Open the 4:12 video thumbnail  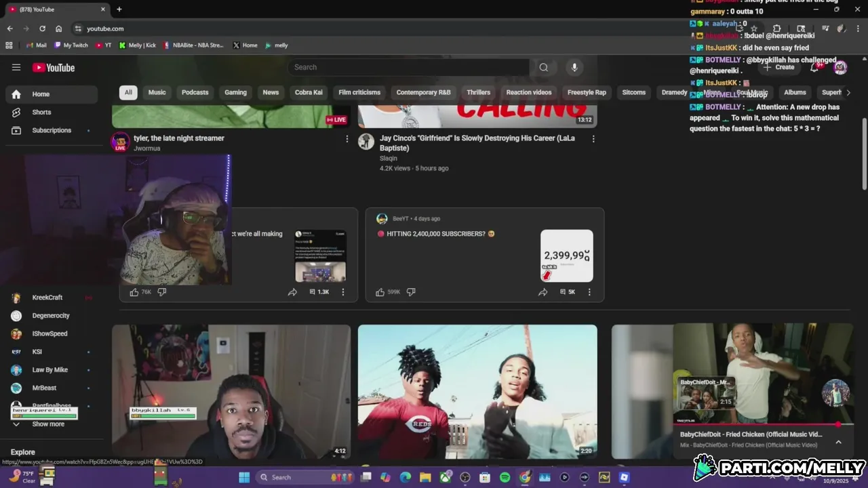pos(231,392)
